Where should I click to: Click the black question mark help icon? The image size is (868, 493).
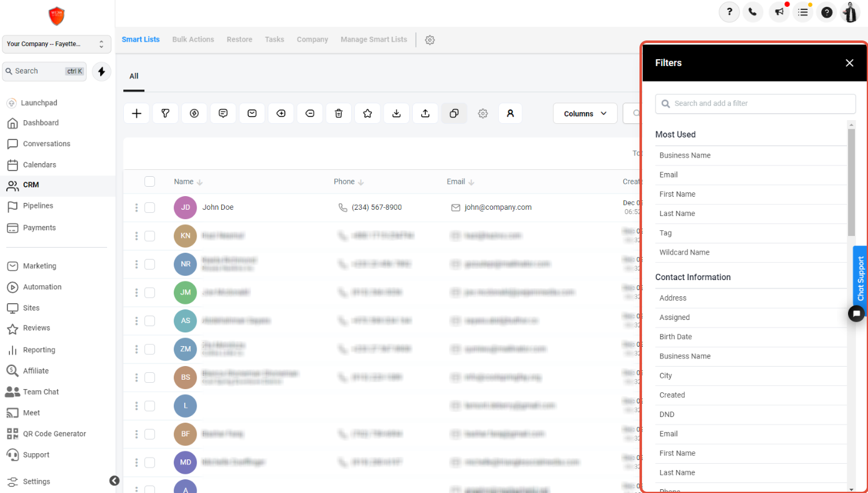click(827, 12)
